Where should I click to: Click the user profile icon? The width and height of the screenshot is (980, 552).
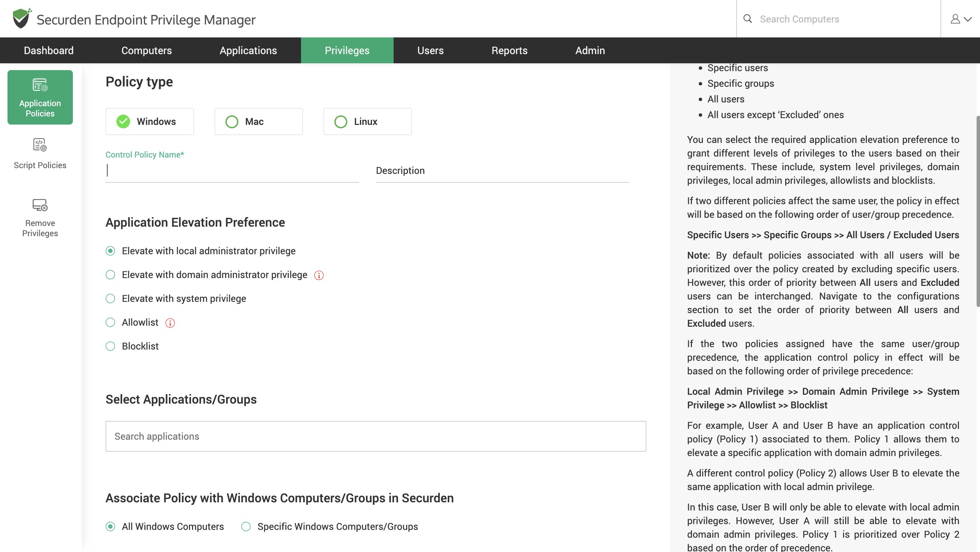pyautogui.click(x=955, y=19)
